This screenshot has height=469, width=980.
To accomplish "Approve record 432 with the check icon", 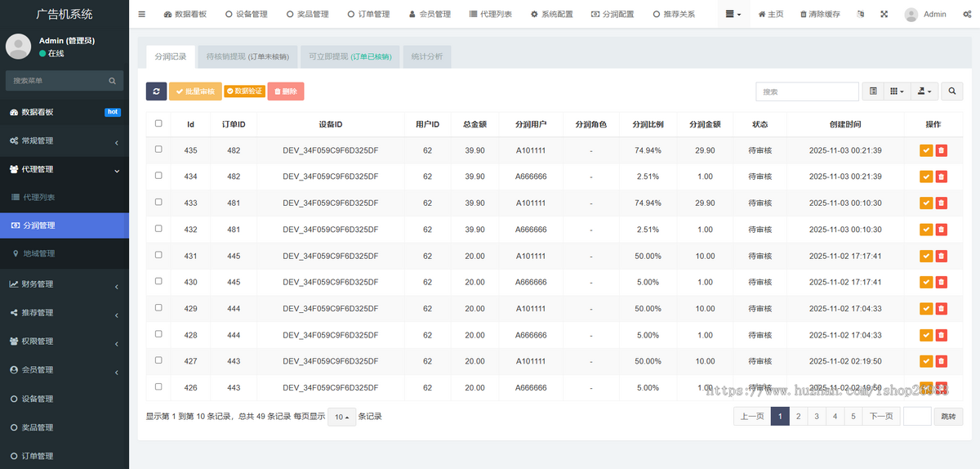I will point(926,230).
